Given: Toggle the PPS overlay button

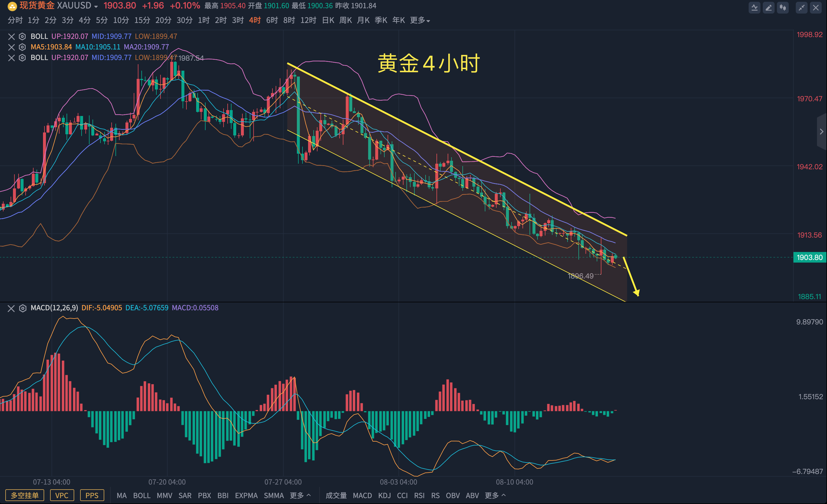Looking at the screenshot, I should pyautogui.click(x=92, y=495).
